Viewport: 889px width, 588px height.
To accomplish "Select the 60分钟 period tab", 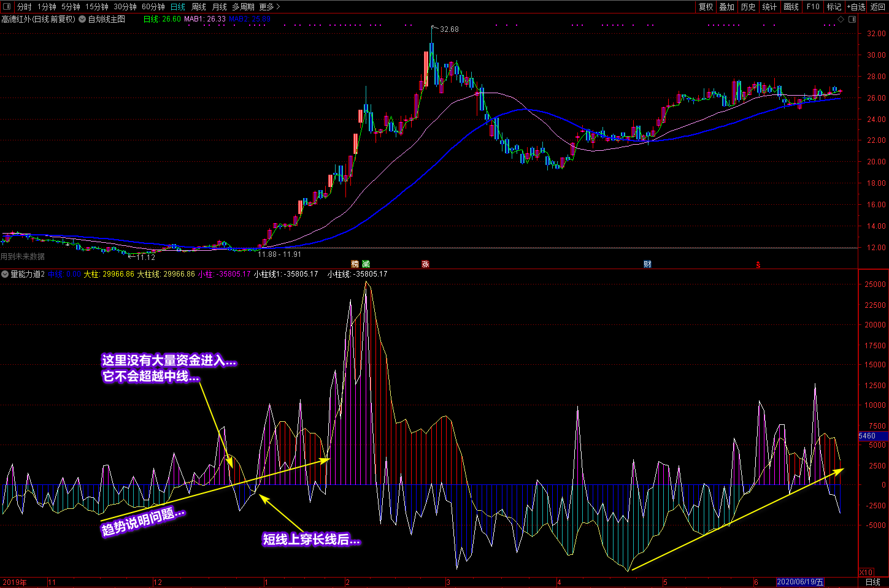I will point(153,7).
